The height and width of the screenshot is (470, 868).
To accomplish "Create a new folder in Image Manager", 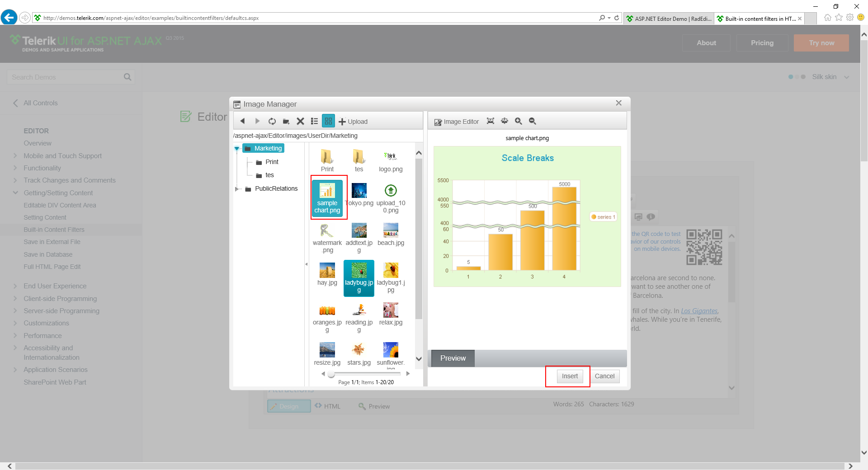I will click(x=286, y=121).
